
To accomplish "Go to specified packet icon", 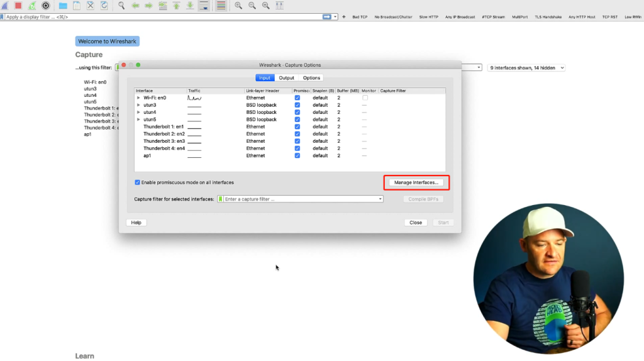I will pos(163,5).
